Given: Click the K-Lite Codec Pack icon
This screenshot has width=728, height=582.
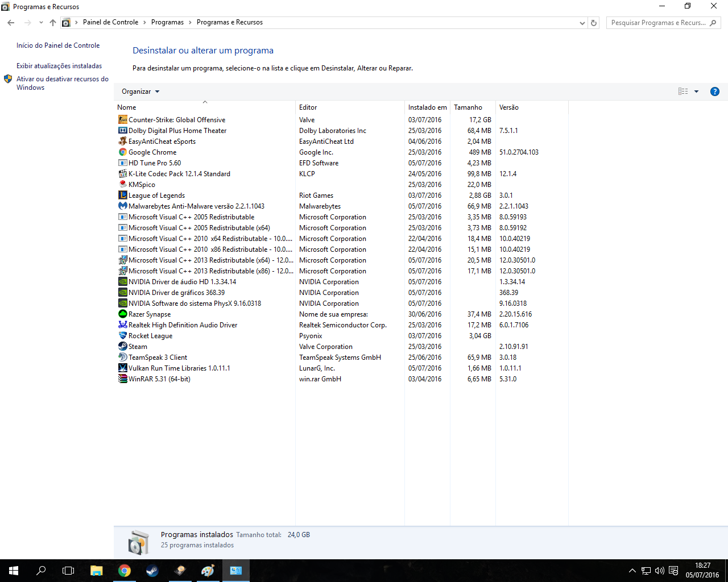Looking at the screenshot, I should click(x=122, y=174).
